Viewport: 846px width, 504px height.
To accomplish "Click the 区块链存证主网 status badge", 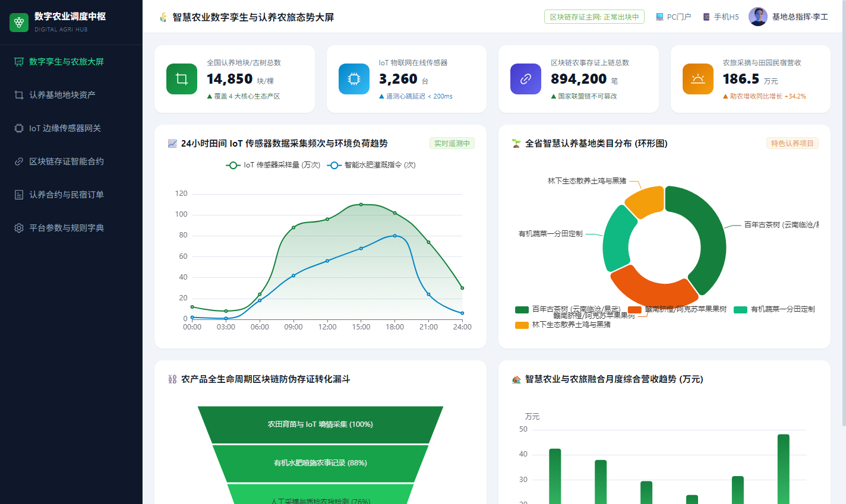I will 594,17.
